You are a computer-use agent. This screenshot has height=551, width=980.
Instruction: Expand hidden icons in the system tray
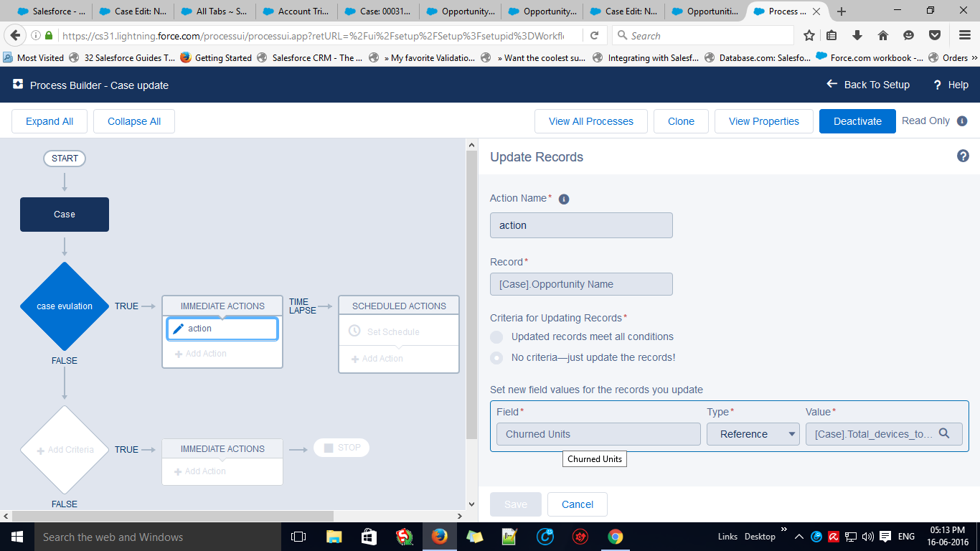coord(798,536)
